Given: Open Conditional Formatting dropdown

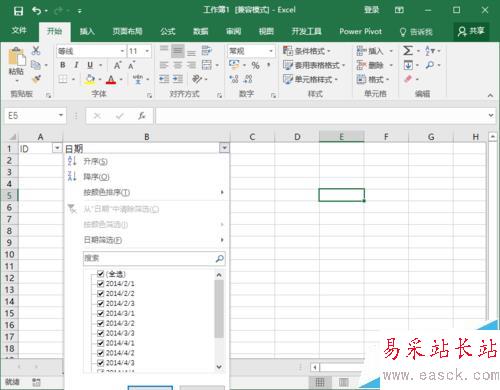Looking at the screenshot, I should pos(307,51).
